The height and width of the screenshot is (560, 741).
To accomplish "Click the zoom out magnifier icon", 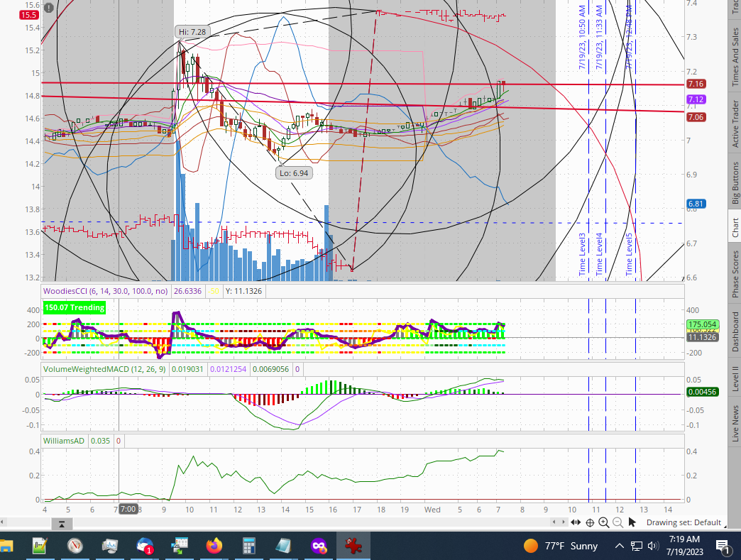I will (x=617, y=522).
